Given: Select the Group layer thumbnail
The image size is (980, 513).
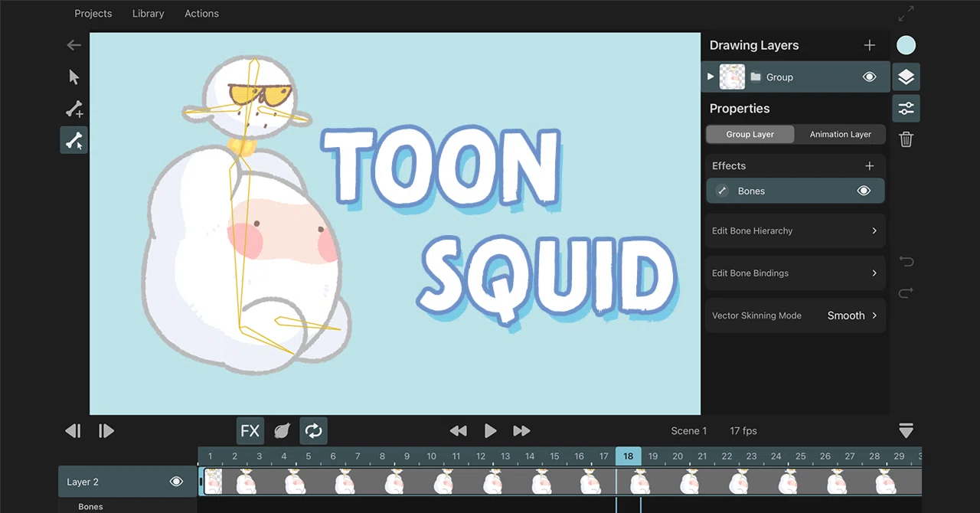Looking at the screenshot, I should pyautogui.click(x=732, y=77).
